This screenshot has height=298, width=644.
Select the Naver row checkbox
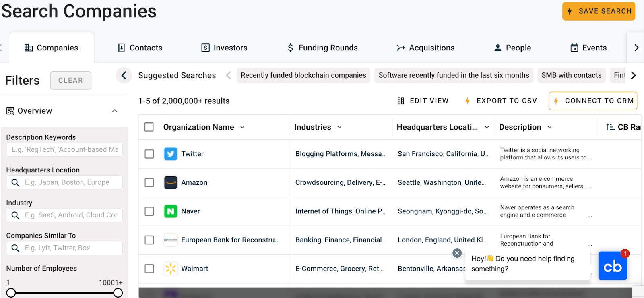(149, 211)
